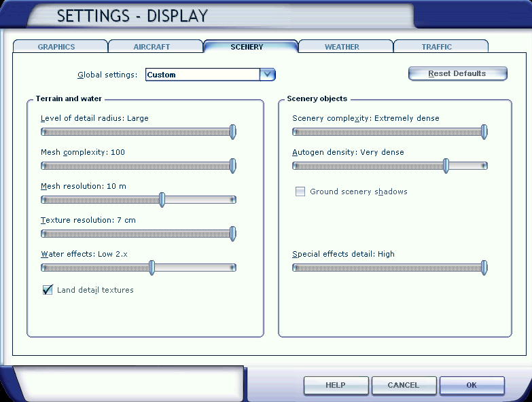This screenshot has height=402, width=532.
Task: Click the Global settings Custom field
Action: [x=202, y=75]
